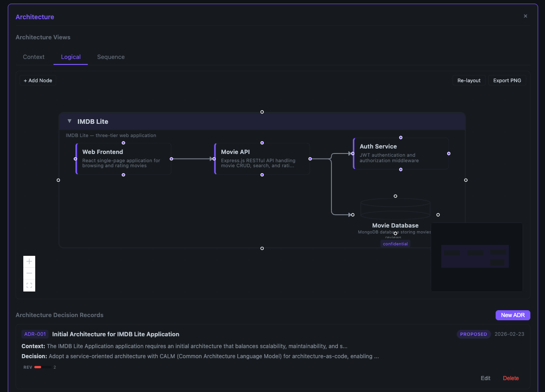Click the minimap thumbnail in the corner
The height and width of the screenshot is (392, 545).
(476, 257)
